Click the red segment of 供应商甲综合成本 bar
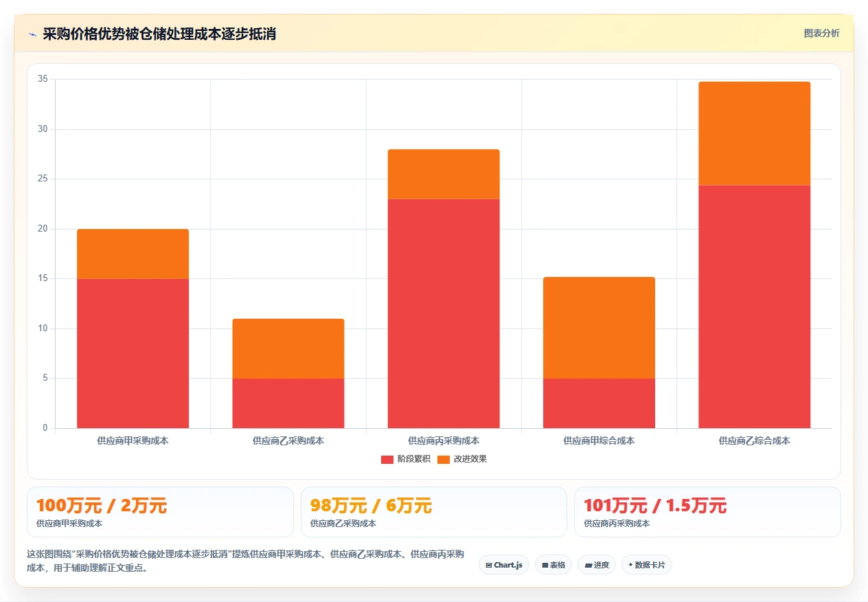868x602 pixels. [599, 403]
